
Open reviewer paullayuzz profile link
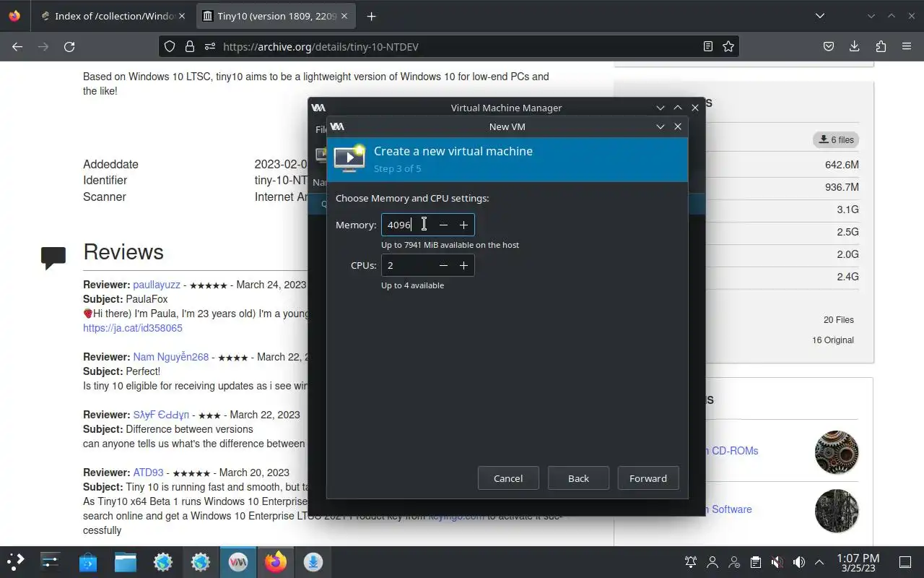(157, 285)
